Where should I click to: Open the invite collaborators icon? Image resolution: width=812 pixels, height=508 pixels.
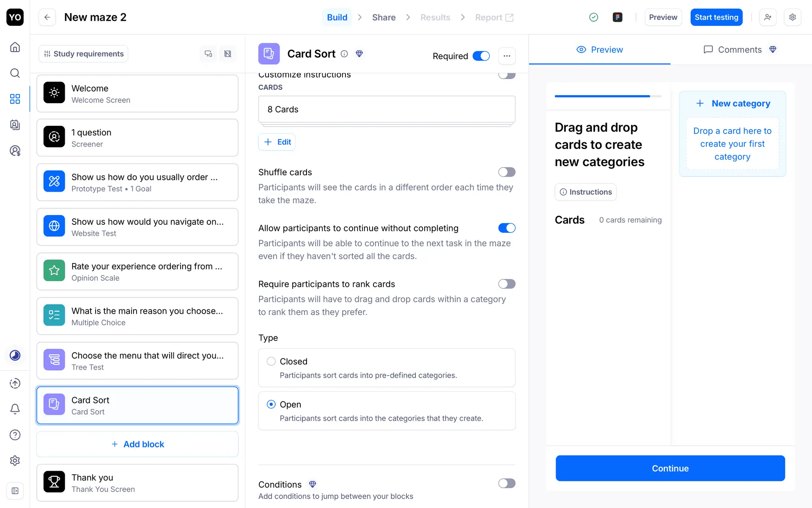[x=768, y=17]
